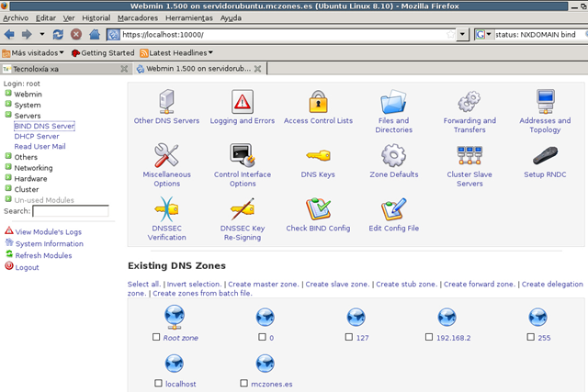The height and width of the screenshot is (392, 588).
Task: Open Edit Config File pencil icon
Action: click(x=393, y=208)
